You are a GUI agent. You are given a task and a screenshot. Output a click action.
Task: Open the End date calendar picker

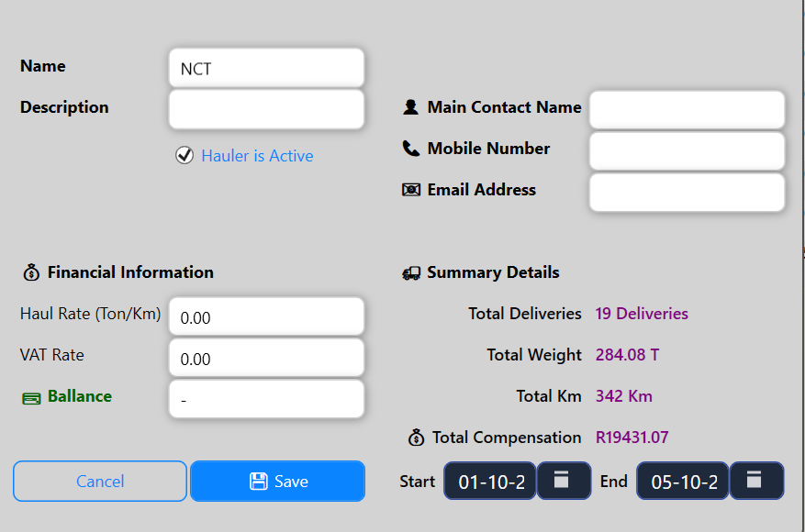(756, 481)
